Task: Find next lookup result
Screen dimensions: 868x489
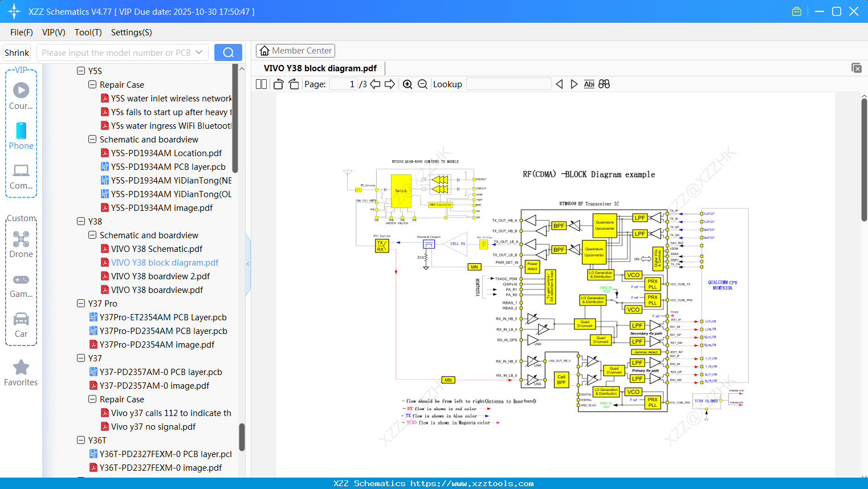Action: pos(574,84)
